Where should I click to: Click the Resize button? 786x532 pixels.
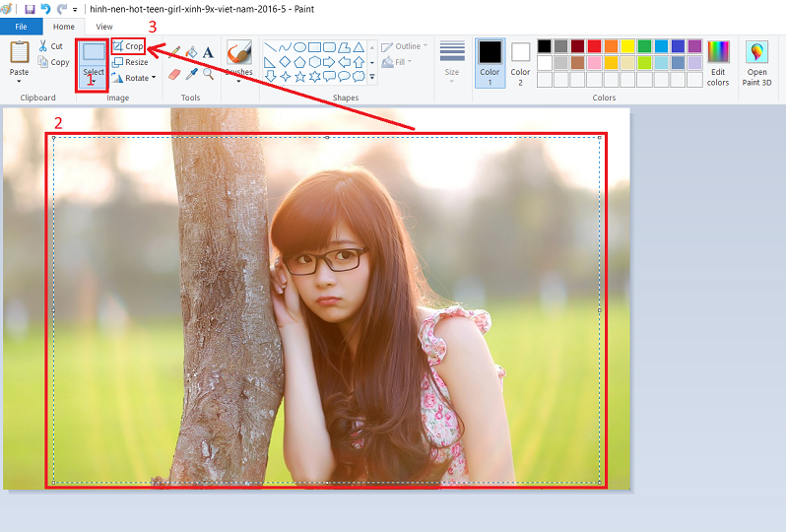click(130, 62)
